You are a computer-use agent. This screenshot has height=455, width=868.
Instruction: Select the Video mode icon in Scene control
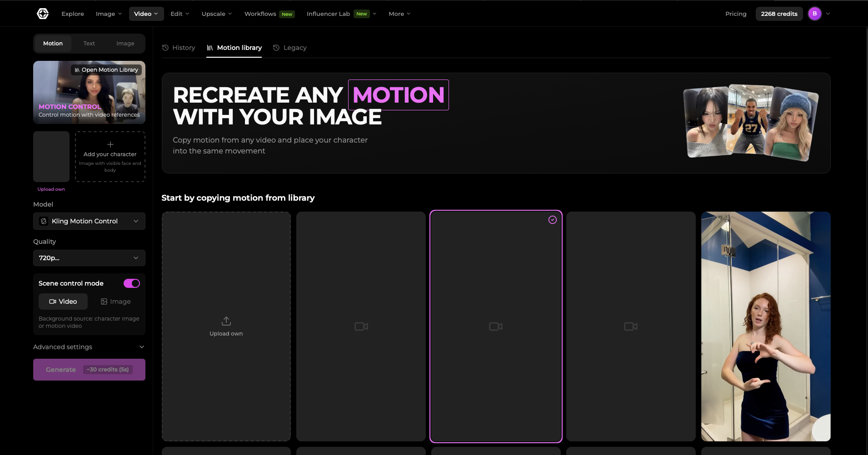[53, 301]
